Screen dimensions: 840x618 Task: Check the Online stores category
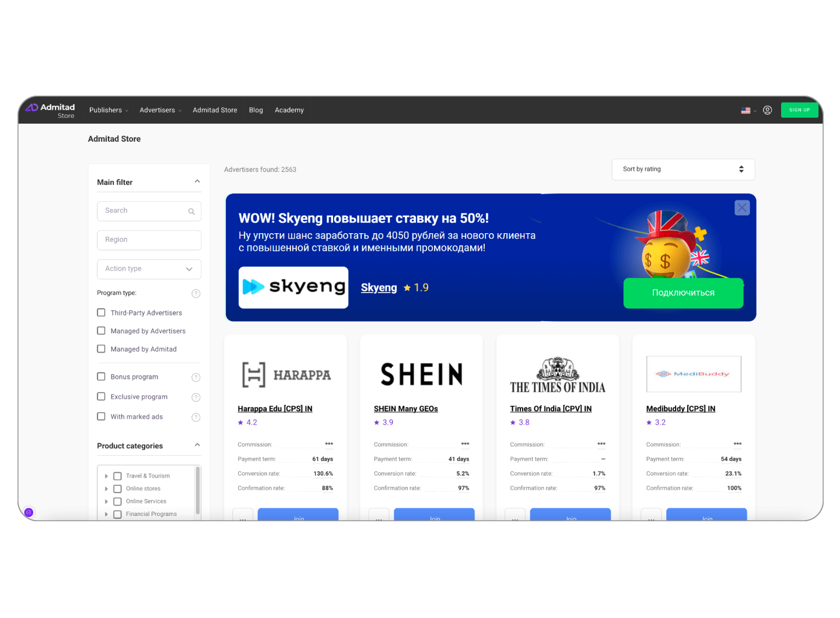point(117,489)
